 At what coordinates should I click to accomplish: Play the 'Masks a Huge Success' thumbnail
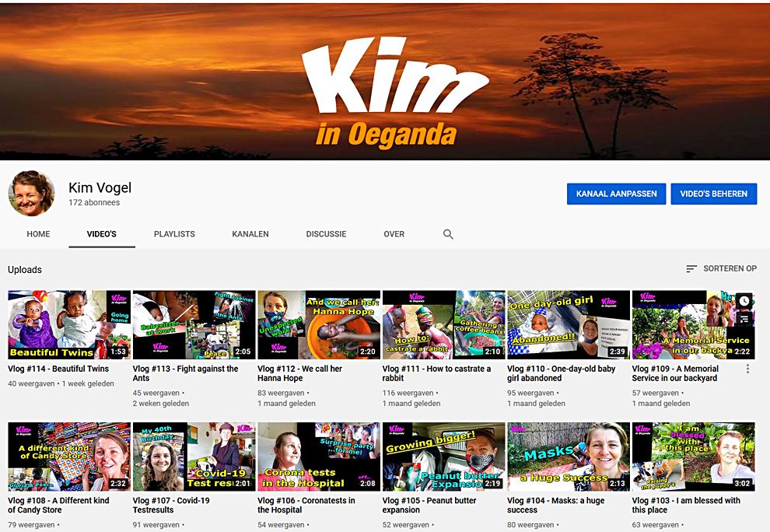click(569, 457)
